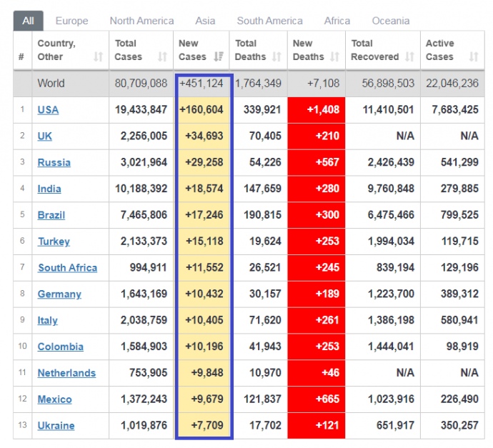Follow the Netherlands country link
This screenshot has width=493, height=448.
tap(66, 373)
